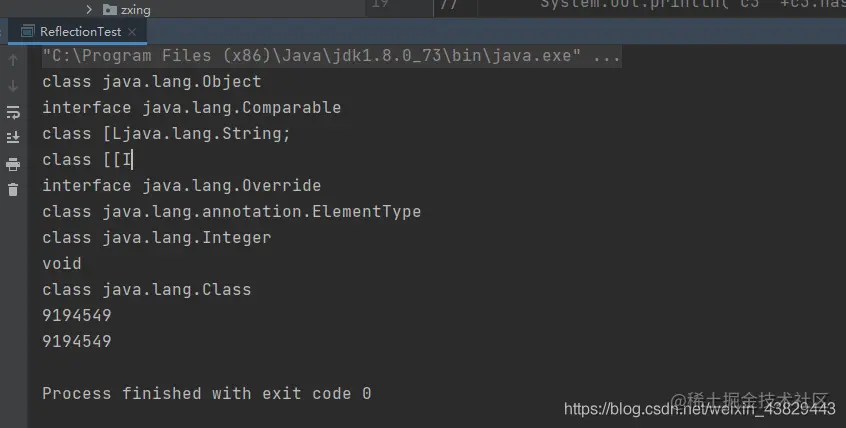Select the zxing folder icon
846x428 pixels.
click(x=110, y=9)
